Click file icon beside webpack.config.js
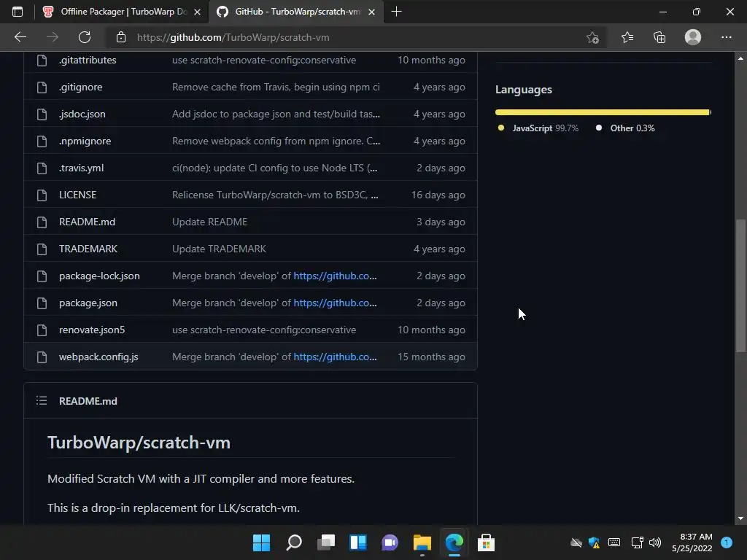The image size is (747, 560). [x=42, y=357]
